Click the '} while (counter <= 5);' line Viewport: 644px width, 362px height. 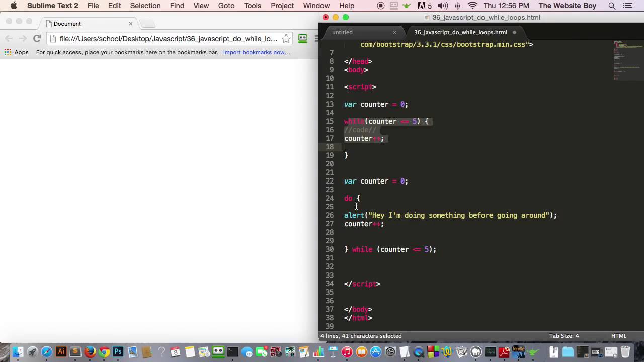coord(390,249)
